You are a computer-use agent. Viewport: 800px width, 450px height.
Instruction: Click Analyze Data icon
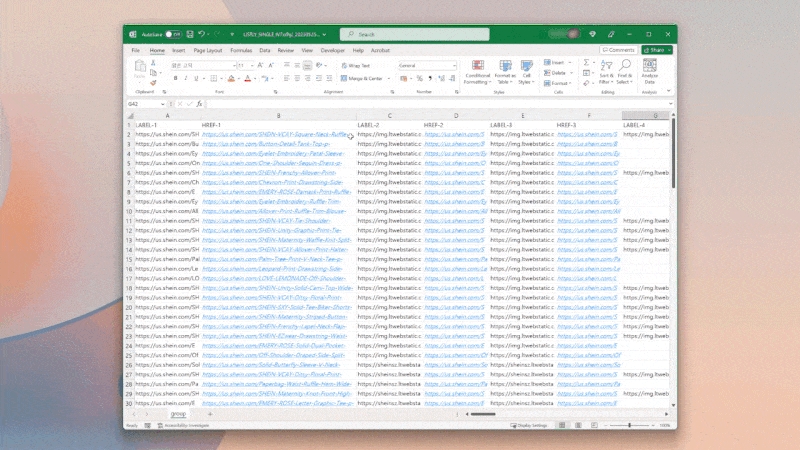click(x=650, y=70)
